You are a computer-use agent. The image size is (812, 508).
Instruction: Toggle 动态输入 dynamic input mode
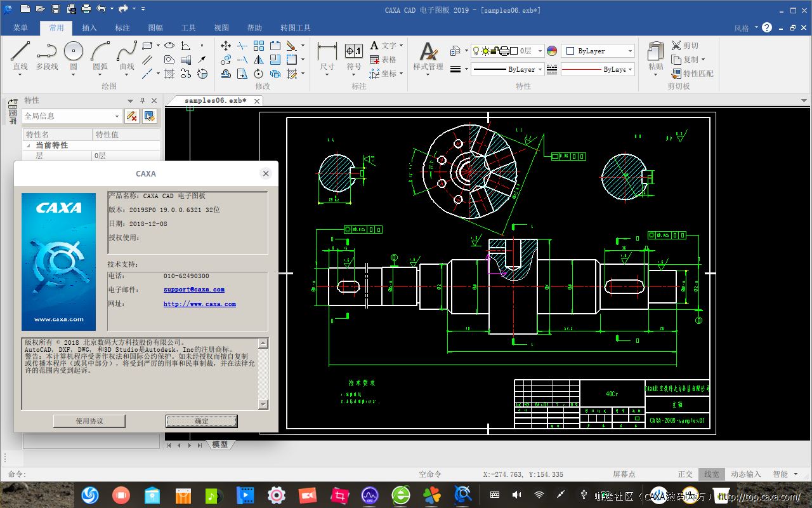coord(745,474)
